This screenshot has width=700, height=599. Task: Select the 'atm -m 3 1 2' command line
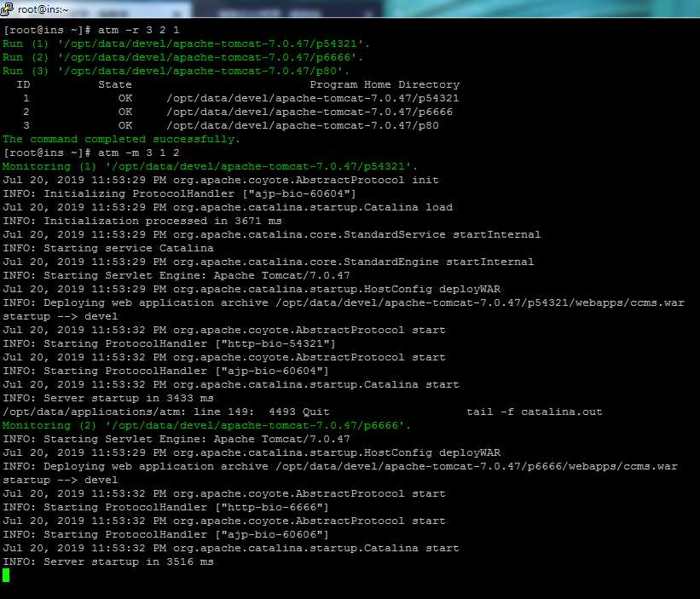tap(91, 153)
